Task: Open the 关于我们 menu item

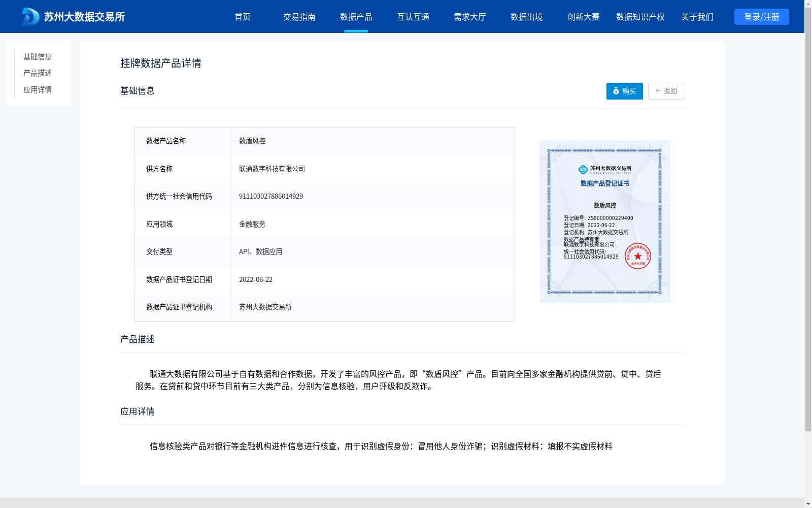Action: (x=697, y=17)
